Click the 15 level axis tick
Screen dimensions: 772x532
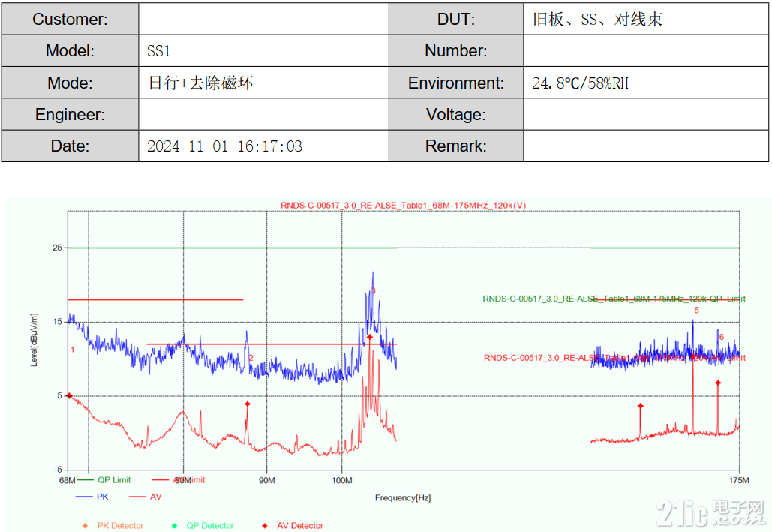[58, 322]
